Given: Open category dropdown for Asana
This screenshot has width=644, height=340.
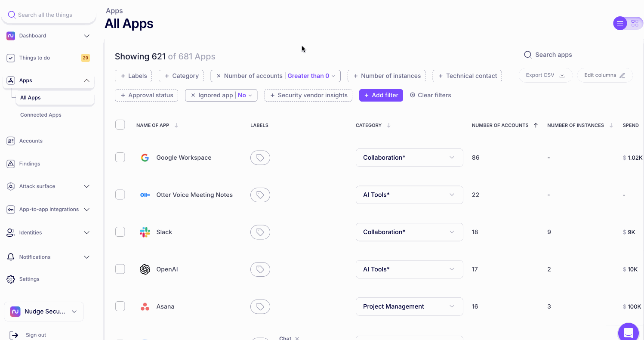Looking at the screenshot, I should coord(409,306).
